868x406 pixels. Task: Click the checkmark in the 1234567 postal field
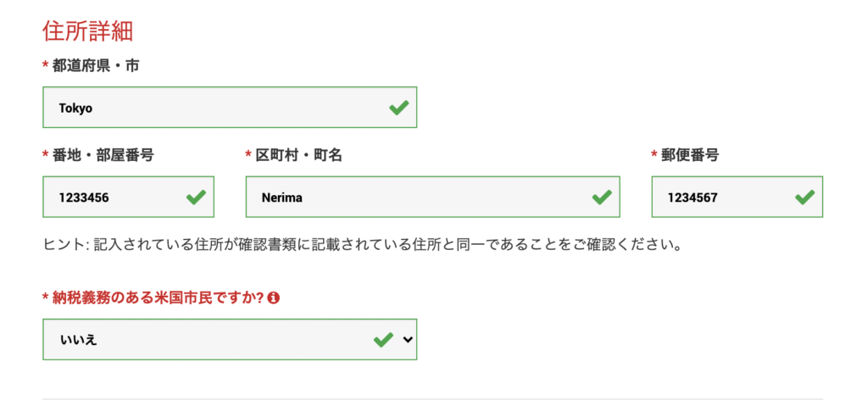coord(804,197)
